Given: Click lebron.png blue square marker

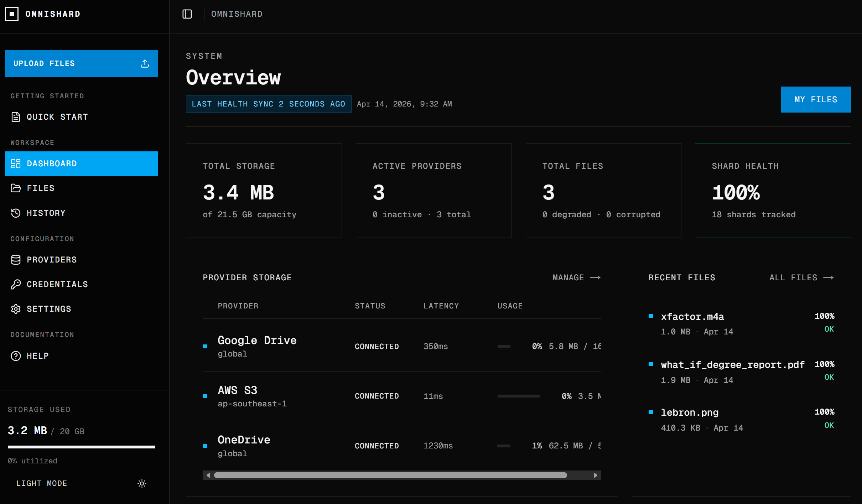Looking at the screenshot, I should pyautogui.click(x=651, y=412).
